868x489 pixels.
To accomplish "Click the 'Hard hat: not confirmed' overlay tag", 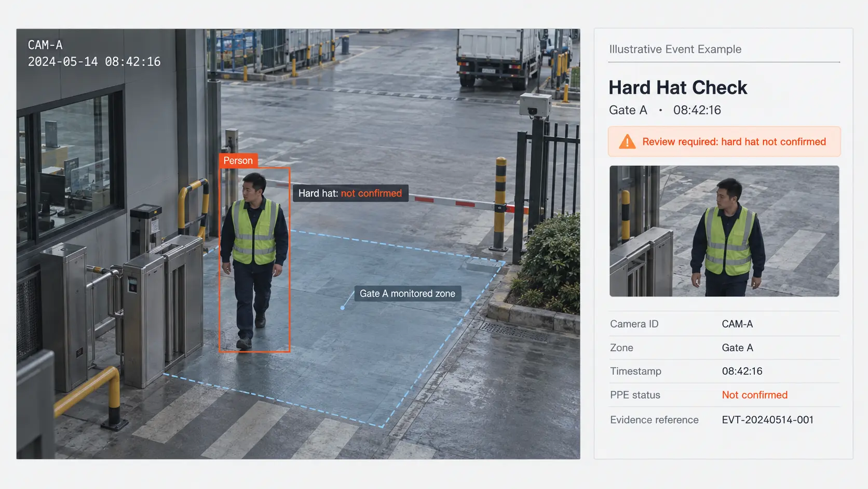I will 350,193.
